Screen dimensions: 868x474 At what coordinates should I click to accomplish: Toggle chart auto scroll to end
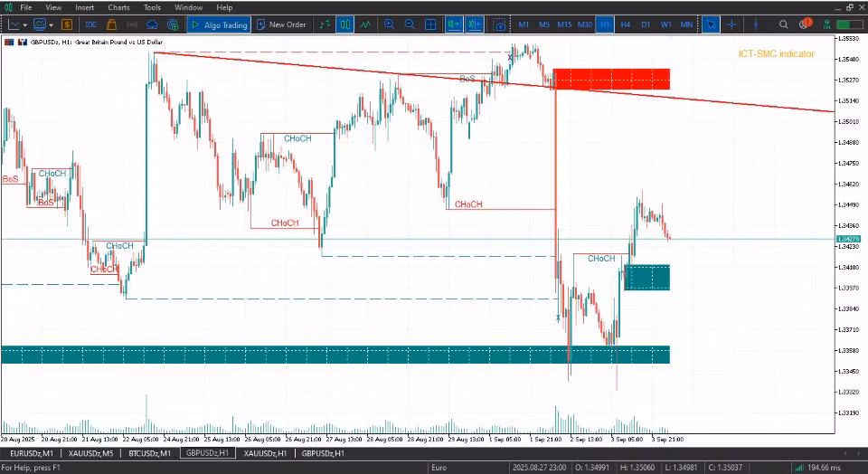454,24
